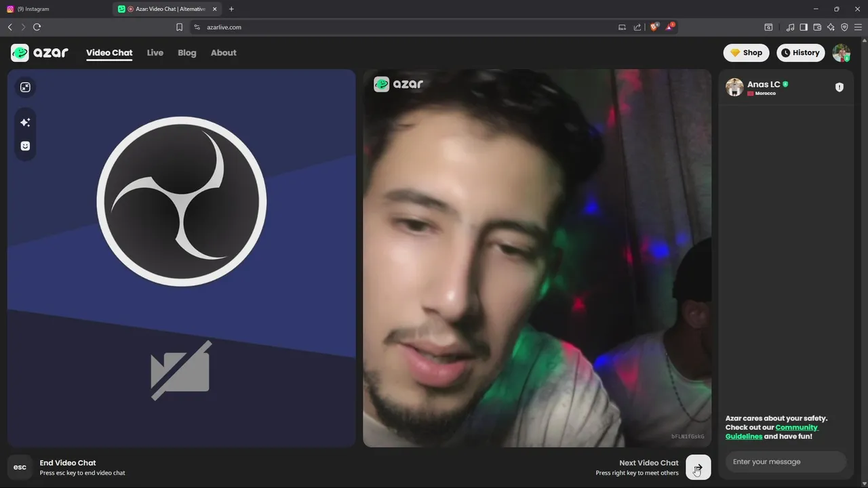Image resolution: width=868 pixels, height=488 pixels.
Task: Open the tab search icon
Action: click(x=768, y=27)
